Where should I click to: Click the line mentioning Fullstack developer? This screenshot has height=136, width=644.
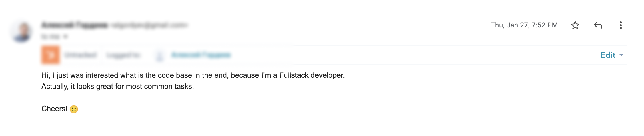193,75
